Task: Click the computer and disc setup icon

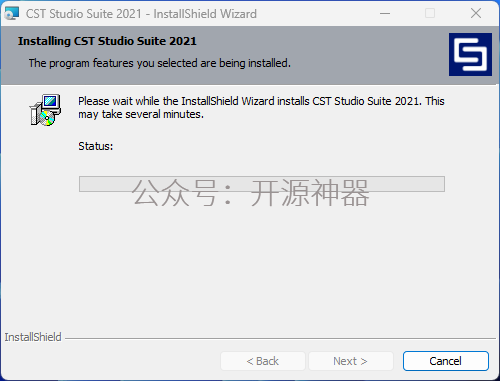Action: point(45,110)
